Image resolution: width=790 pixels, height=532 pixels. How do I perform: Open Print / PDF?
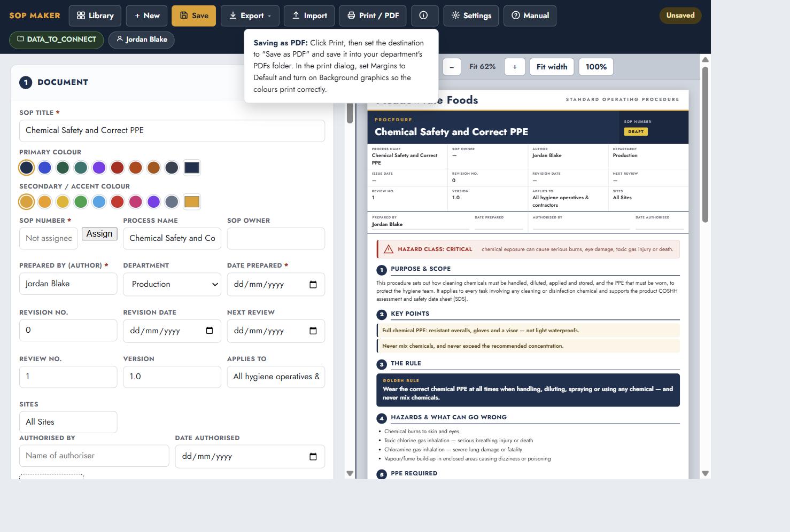click(x=373, y=15)
